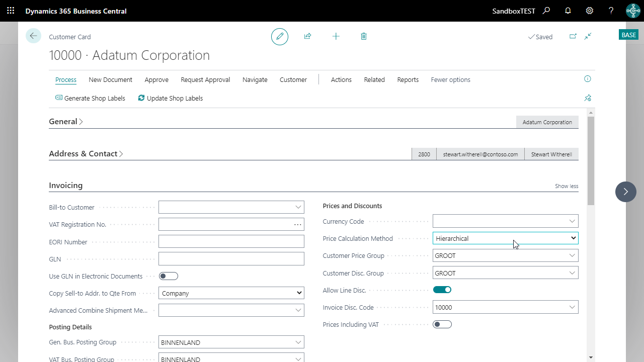The image size is (644, 362).
Task: Open the Approve menu
Action: point(156,79)
